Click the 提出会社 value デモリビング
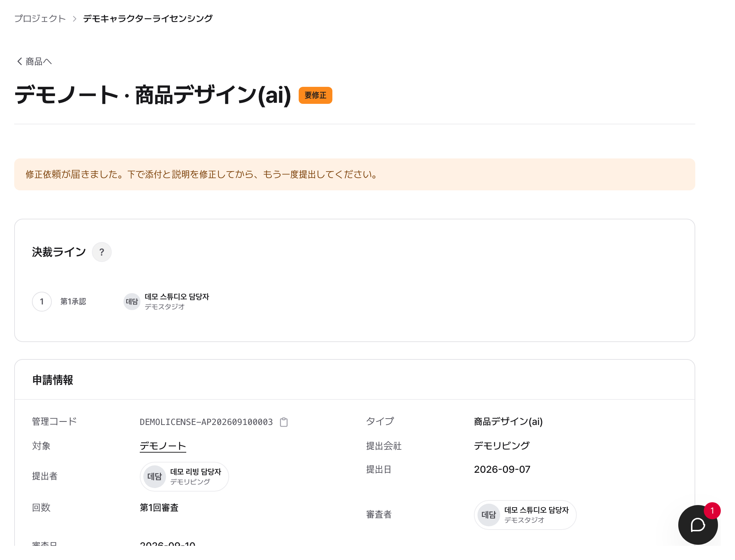The image size is (735, 560). (502, 446)
